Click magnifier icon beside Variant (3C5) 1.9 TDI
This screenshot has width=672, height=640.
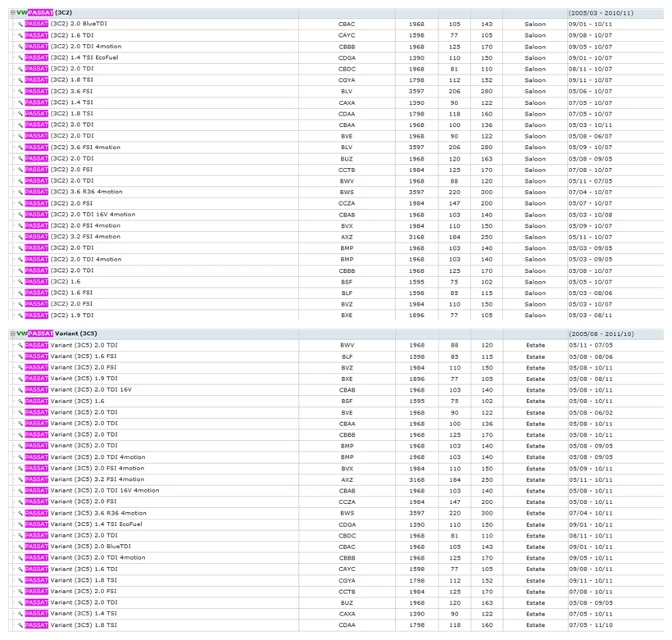point(20,379)
